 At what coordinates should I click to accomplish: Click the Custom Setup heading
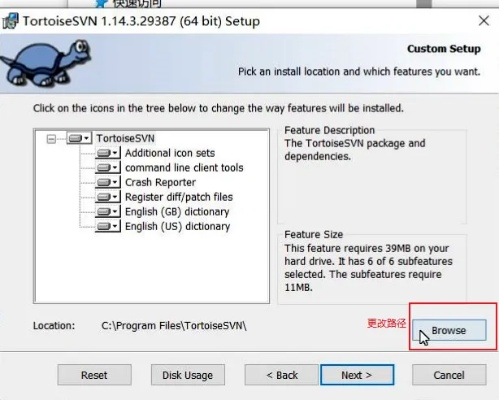[444, 49]
